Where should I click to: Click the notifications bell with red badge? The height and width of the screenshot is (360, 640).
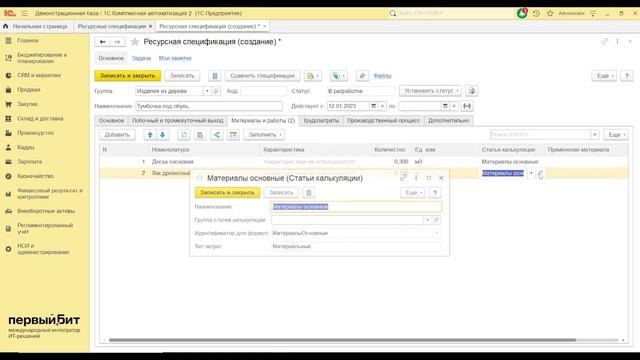pyautogui.click(x=522, y=13)
